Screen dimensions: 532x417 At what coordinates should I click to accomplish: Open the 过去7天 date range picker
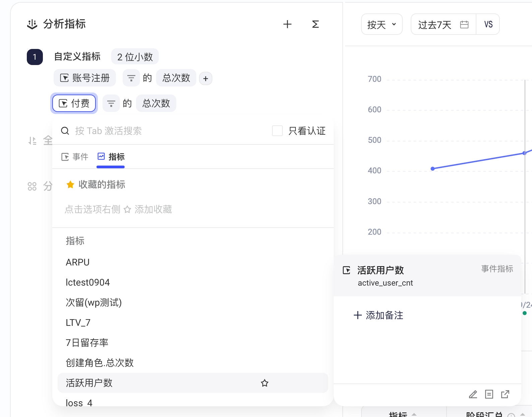tap(443, 24)
